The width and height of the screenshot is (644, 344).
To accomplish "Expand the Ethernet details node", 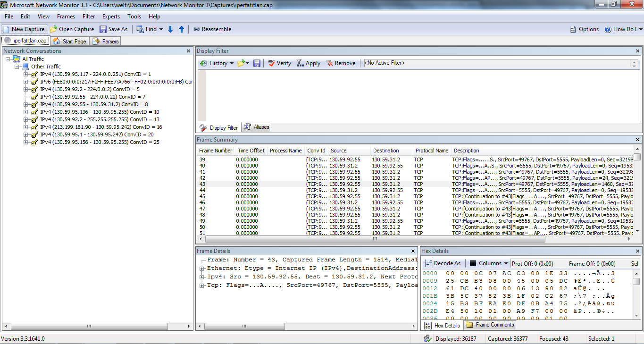I will [x=202, y=268].
